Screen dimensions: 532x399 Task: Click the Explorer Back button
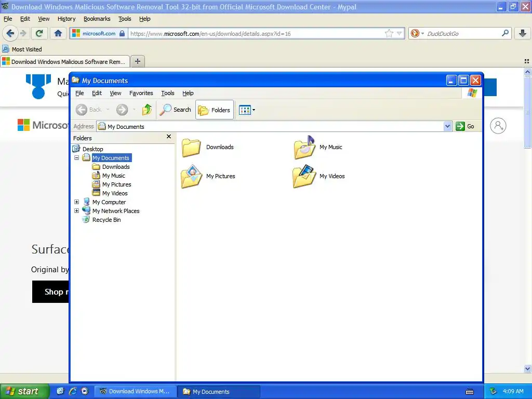click(x=89, y=110)
